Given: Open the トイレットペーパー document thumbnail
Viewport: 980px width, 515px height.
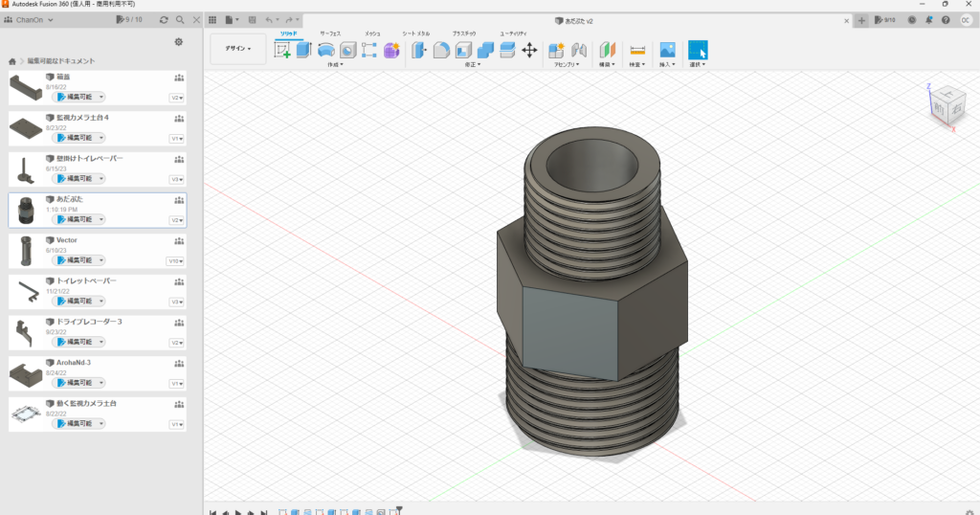Looking at the screenshot, I should click(x=27, y=290).
